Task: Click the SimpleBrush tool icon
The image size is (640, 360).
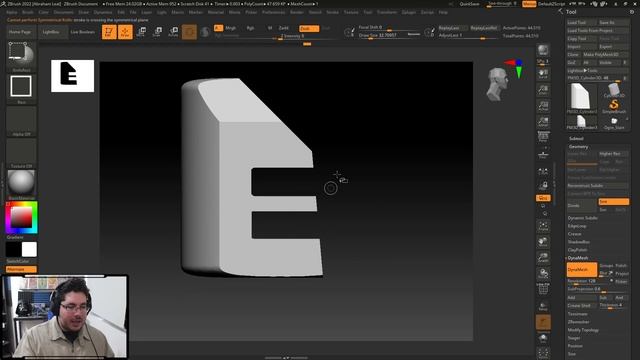Action: pyautogui.click(x=614, y=106)
